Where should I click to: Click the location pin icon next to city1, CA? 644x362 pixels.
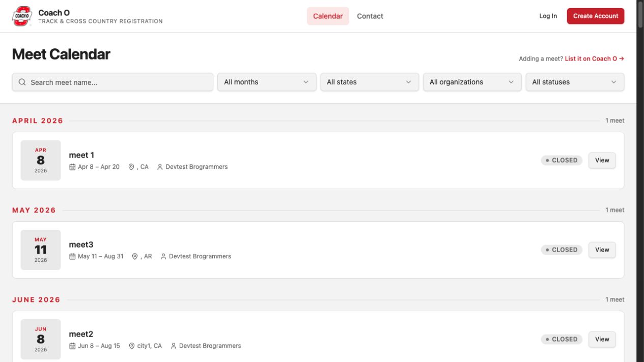point(132,346)
